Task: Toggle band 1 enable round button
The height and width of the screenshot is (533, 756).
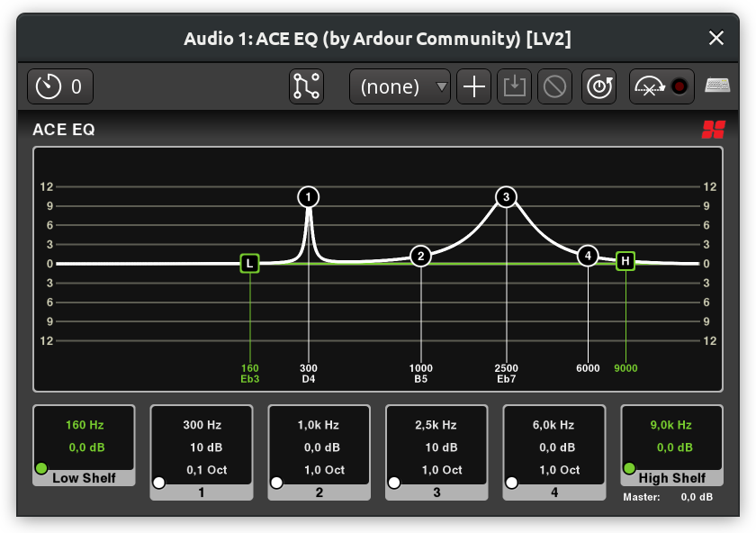Action: pyautogui.click(x=159, y=483)
